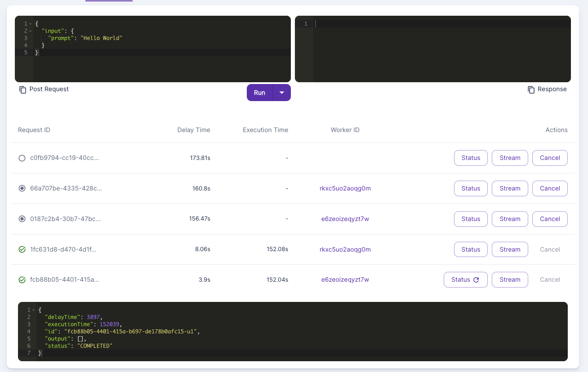Screen dimensions: 588x372
Task: Stream request 0187c2b4
Action: pyautogui.click(x=510, y=219)
